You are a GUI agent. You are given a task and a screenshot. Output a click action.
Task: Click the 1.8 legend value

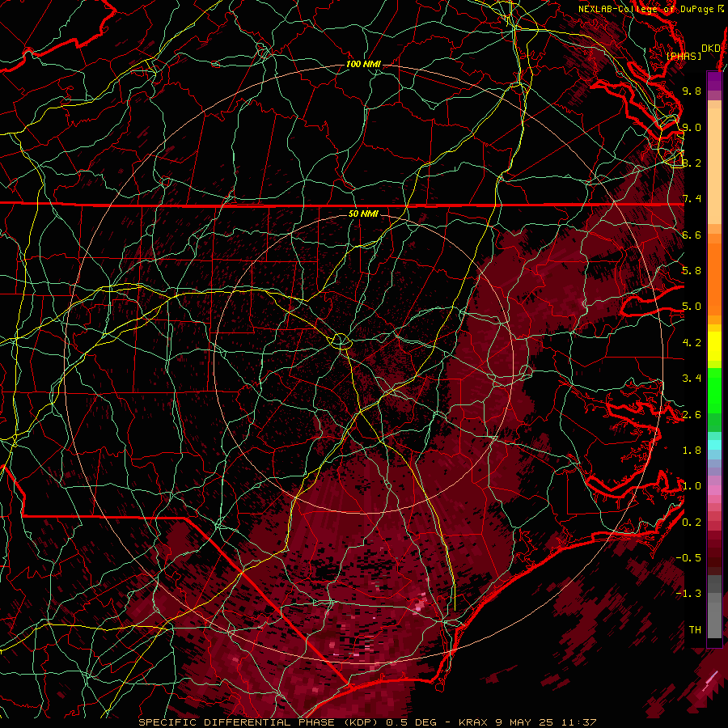[x=692, y=451]
